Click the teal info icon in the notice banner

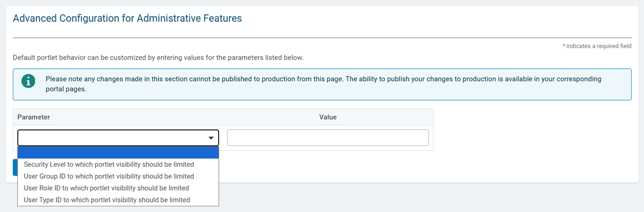(x=28, y=82)
